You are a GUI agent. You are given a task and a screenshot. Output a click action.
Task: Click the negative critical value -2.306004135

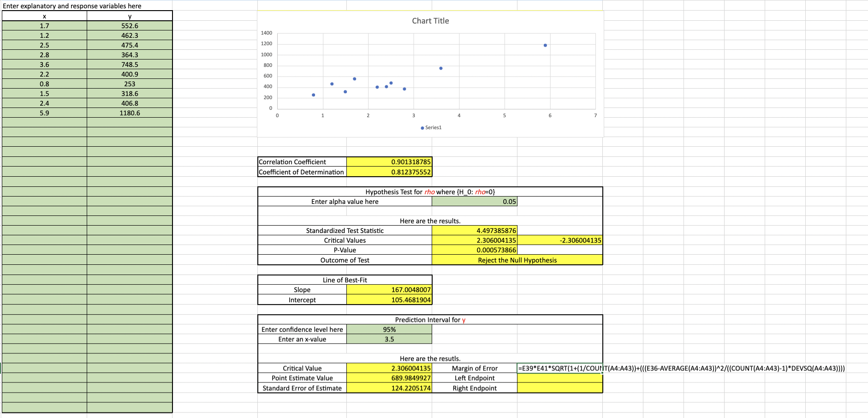pos(560,240)
